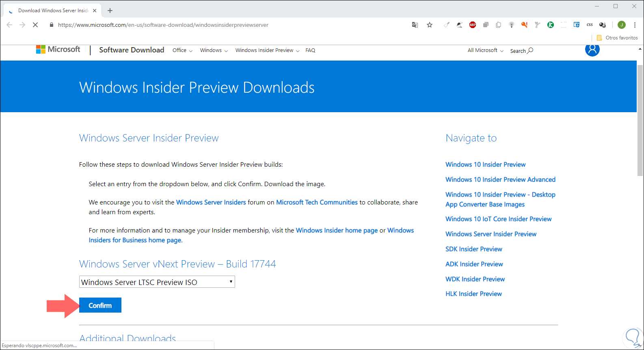Image resolution: width=644 pixels, height=350 pixels.
Task: Open the SDK Insider Preview link
Action: [474, 249]
